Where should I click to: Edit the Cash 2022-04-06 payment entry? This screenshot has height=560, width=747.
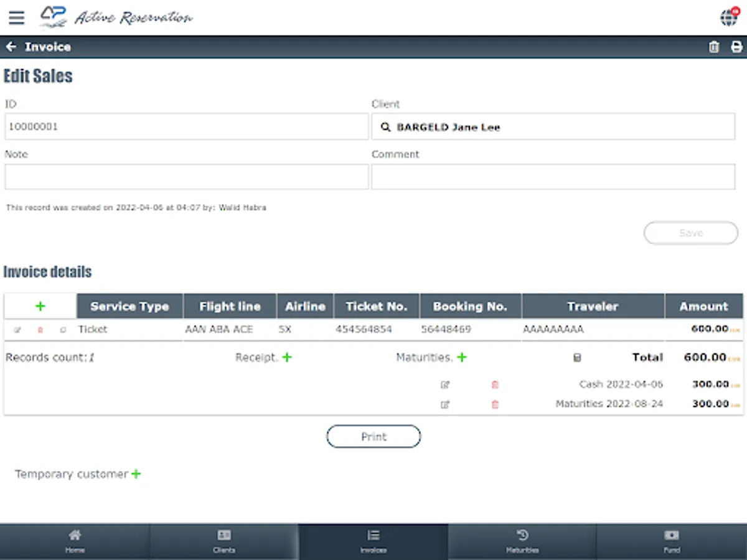(x=445, y=385)
